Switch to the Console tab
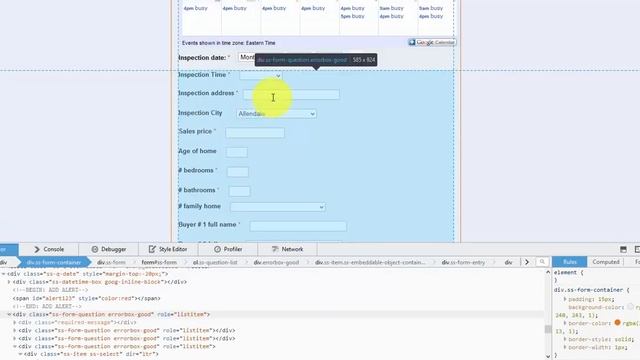The image size is (640, 360). (49, 249)
